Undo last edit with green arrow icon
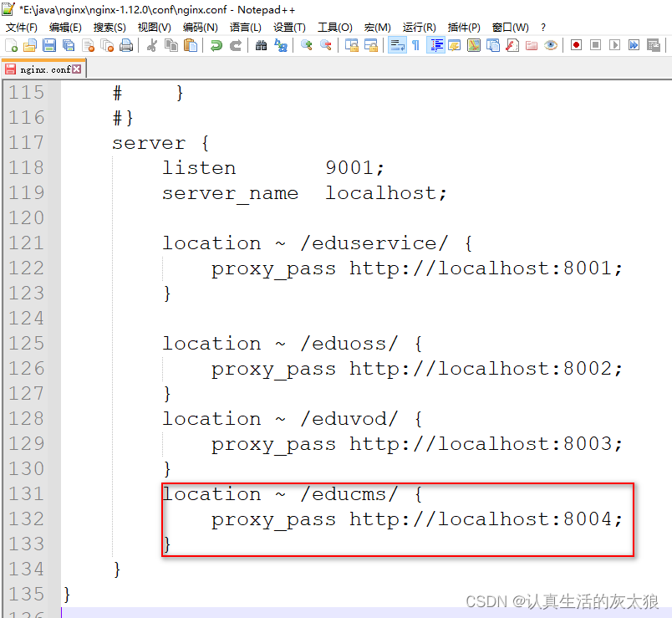Viewport: 672px width, 618px height. click(x=216, y=45)
